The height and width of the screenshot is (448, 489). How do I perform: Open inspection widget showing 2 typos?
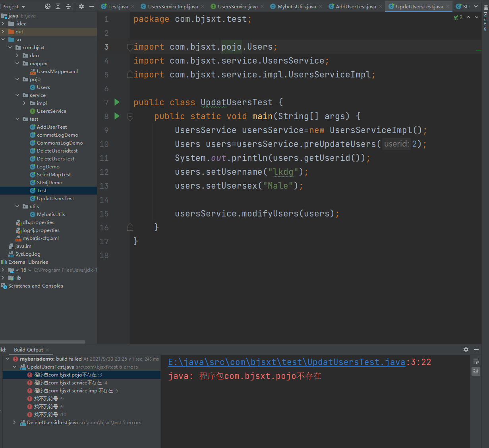[458, 17]
